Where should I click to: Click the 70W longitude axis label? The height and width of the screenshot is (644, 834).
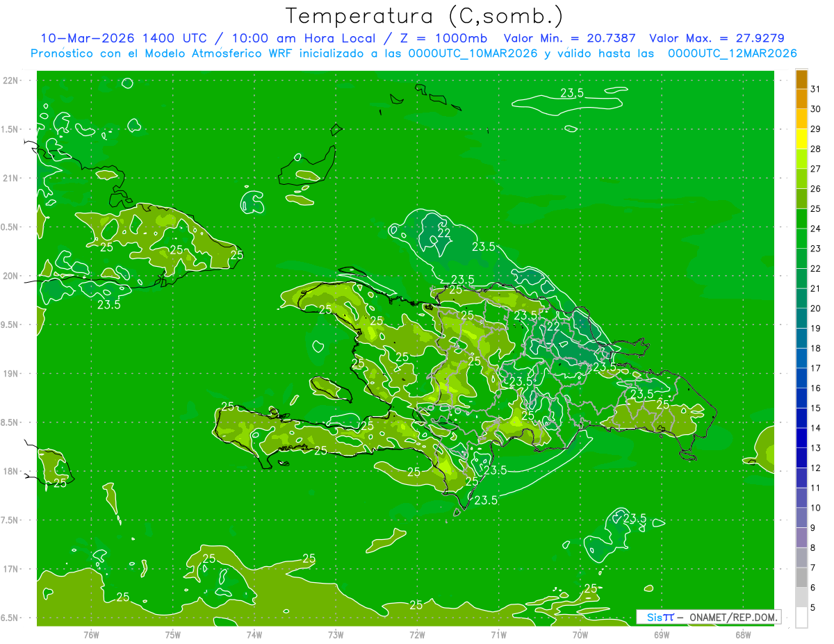click(x=580, y=634)
